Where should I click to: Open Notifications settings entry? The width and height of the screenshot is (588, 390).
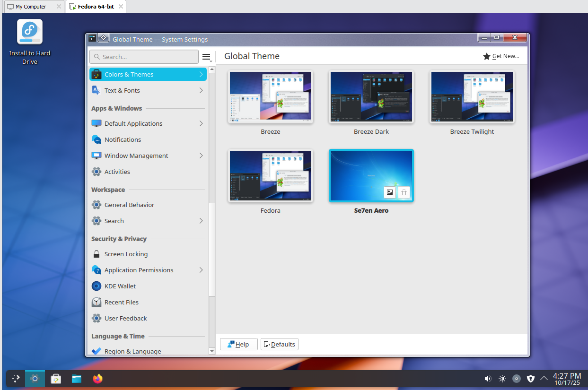[148, 139]
